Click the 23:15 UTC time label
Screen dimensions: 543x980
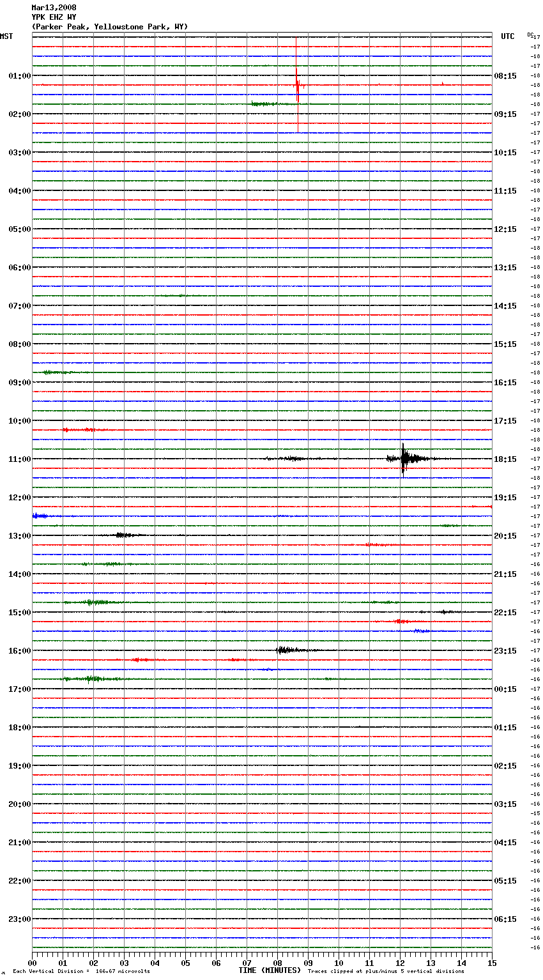(x=505, y=651)
